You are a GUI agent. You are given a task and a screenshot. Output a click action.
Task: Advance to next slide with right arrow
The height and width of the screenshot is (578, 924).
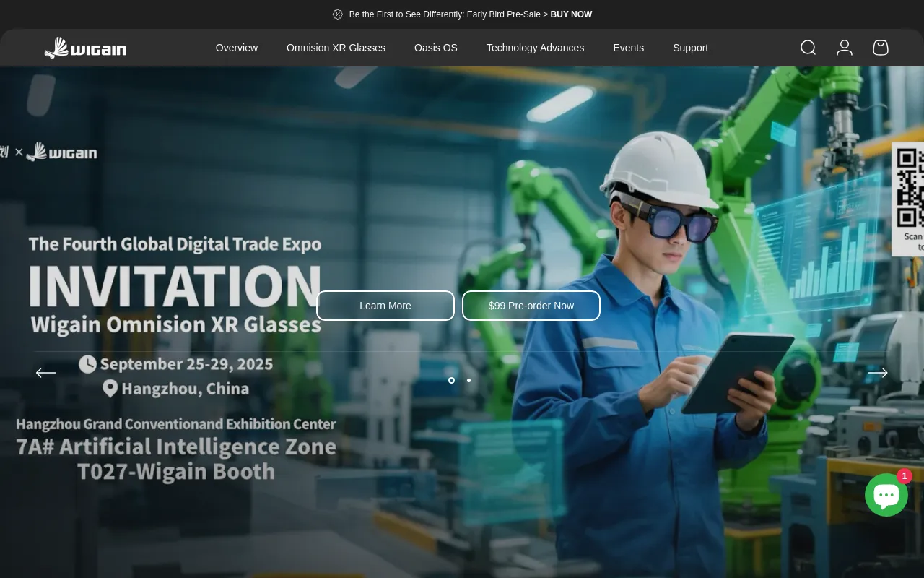point(877,373)
